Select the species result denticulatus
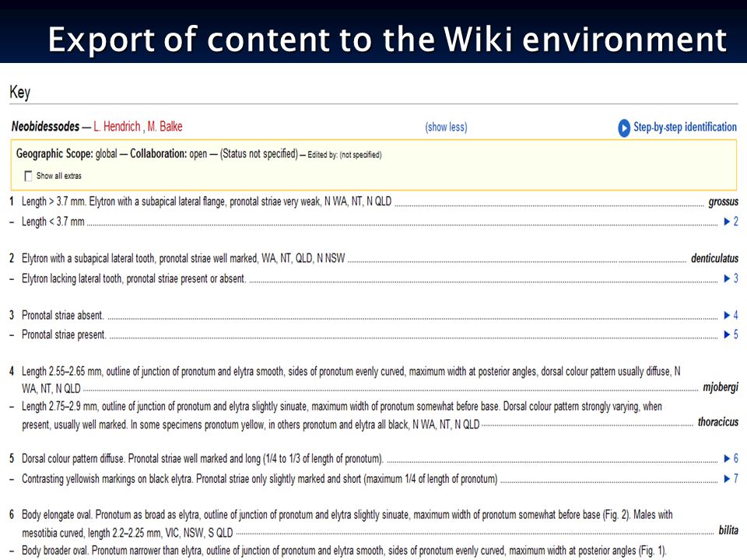Viewport: 747px width, 560px height. click(714, 258)
